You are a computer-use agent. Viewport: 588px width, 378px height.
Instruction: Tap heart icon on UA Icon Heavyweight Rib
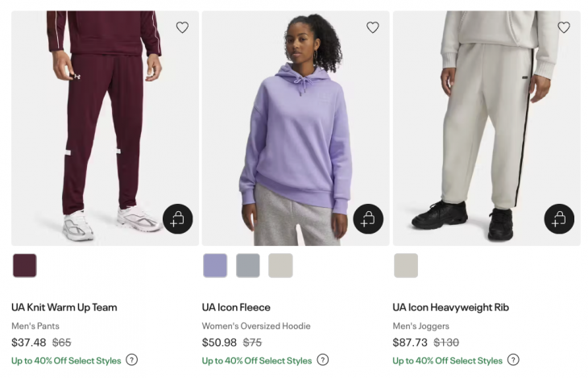click(x=564, y=27)
